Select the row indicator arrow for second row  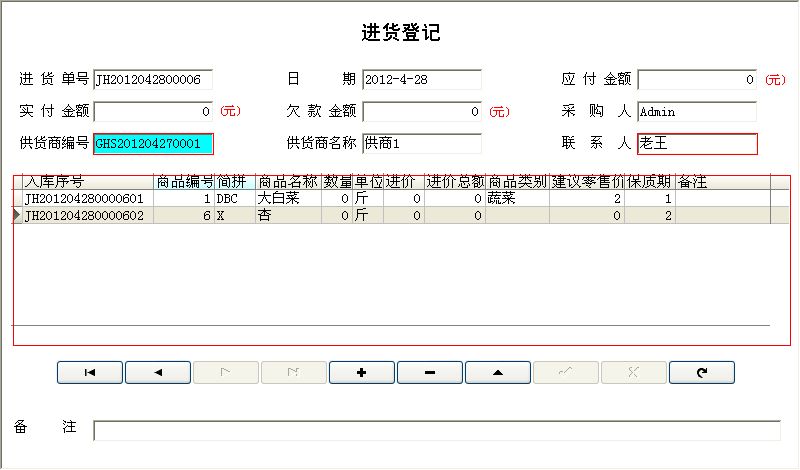tap(17, 215)
